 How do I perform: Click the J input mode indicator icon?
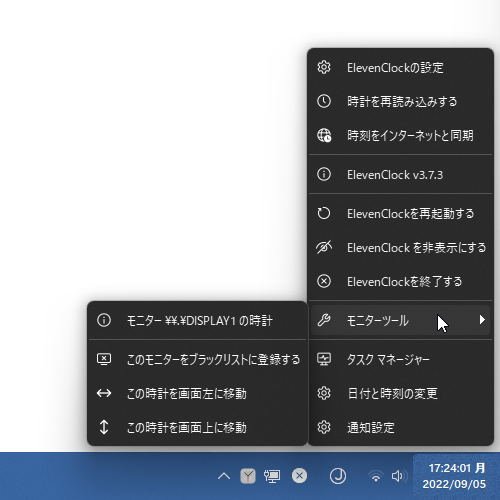pos(338,476)
